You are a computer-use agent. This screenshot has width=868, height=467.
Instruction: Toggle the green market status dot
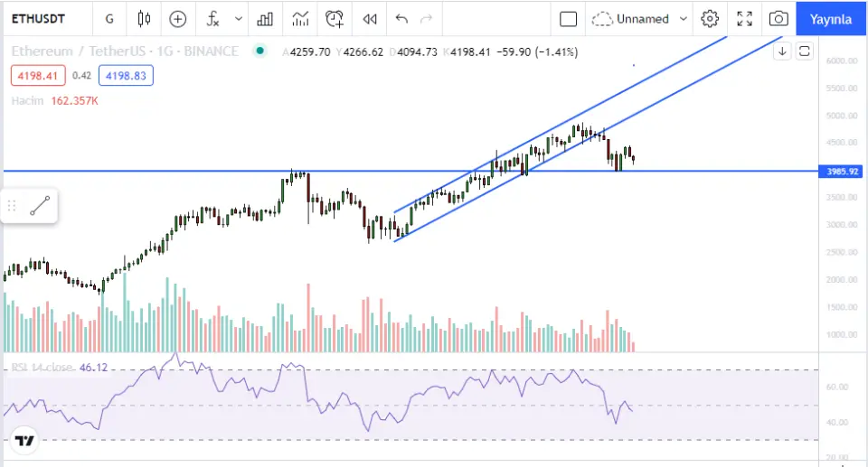[260, 51]
